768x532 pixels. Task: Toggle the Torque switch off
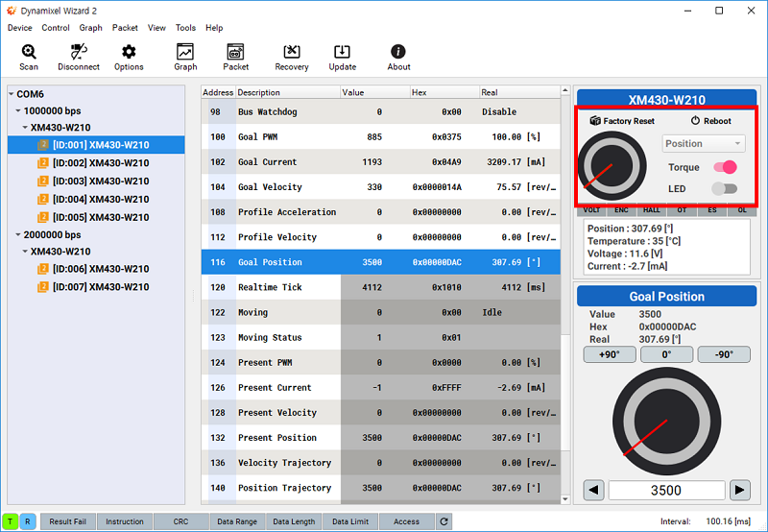pos(725,167)
